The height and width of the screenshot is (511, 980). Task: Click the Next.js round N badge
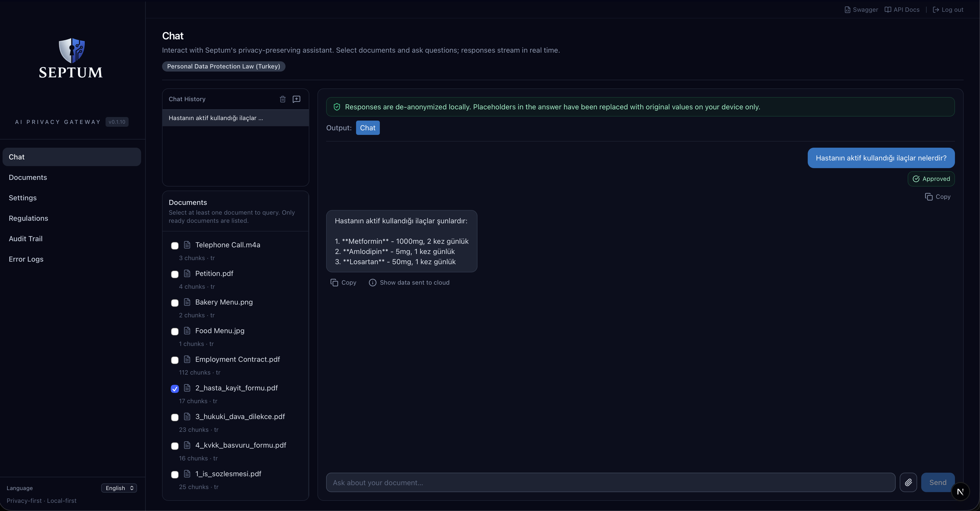point(960,492)
